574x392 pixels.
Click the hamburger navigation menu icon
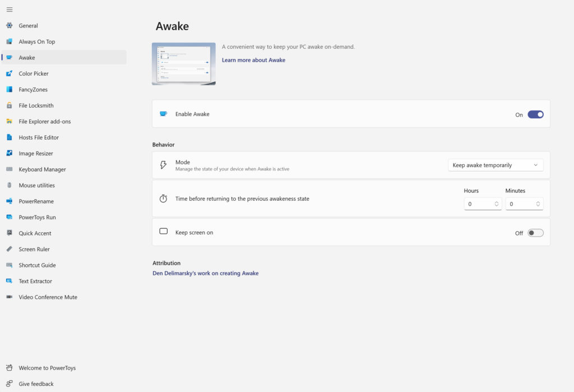[x=10, y=10]
